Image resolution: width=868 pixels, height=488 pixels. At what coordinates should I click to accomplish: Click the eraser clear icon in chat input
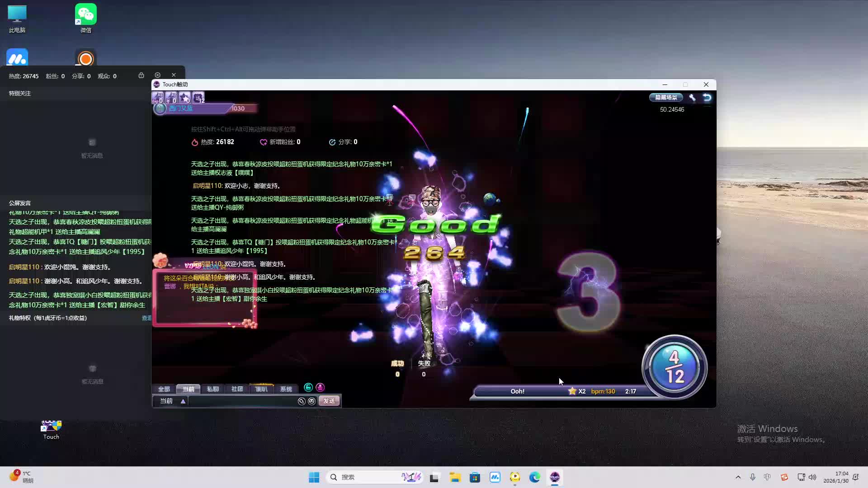302,401
